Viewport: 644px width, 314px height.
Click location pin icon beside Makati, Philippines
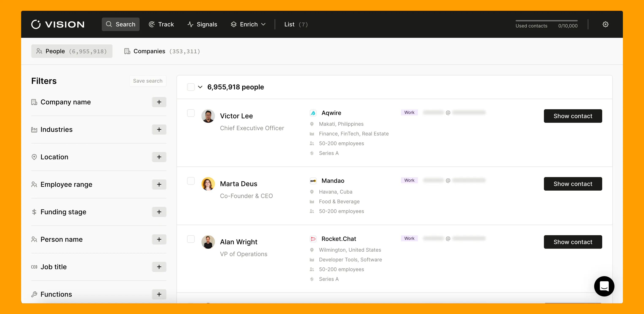tap(312, 124)
